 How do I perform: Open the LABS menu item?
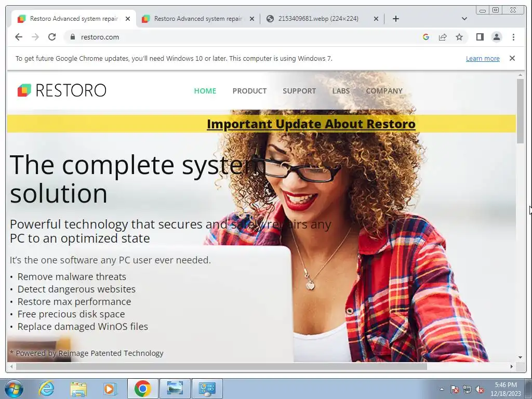[x=341, y=91]
